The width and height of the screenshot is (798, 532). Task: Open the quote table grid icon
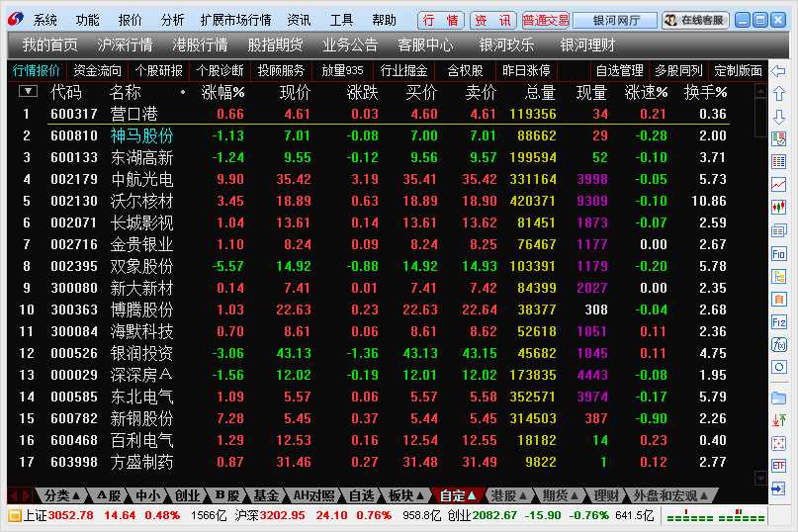(x=778, y=162)
